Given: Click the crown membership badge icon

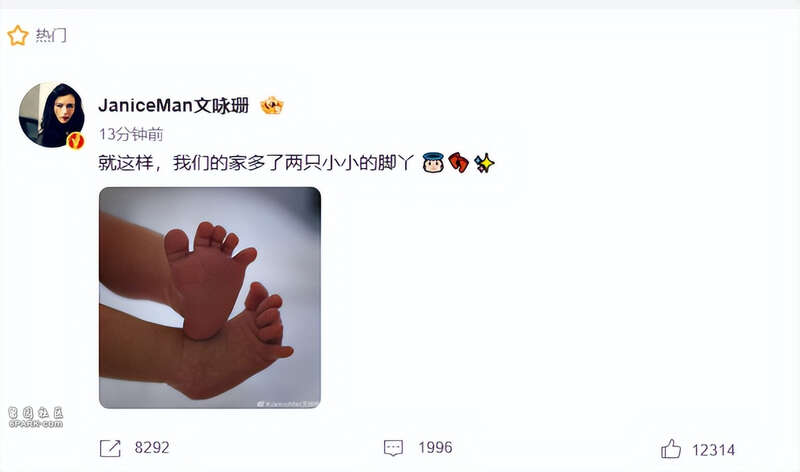Looking at the screenshot, I should 271,106.
